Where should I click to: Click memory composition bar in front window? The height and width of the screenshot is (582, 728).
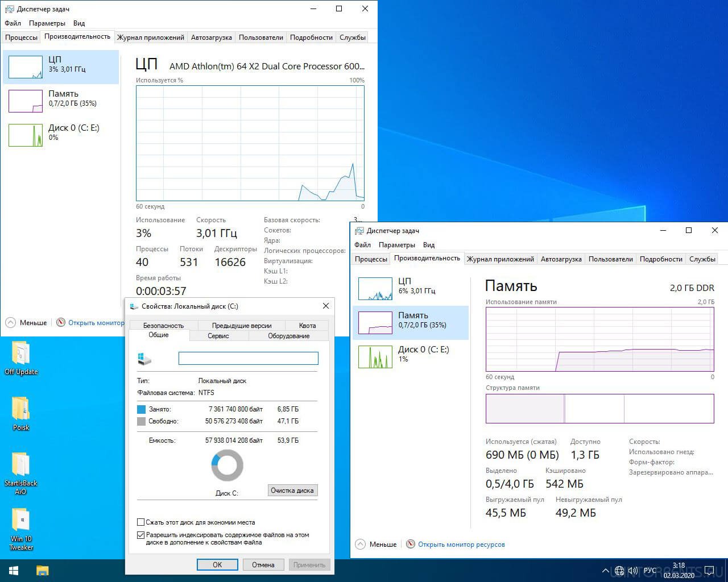600,409
